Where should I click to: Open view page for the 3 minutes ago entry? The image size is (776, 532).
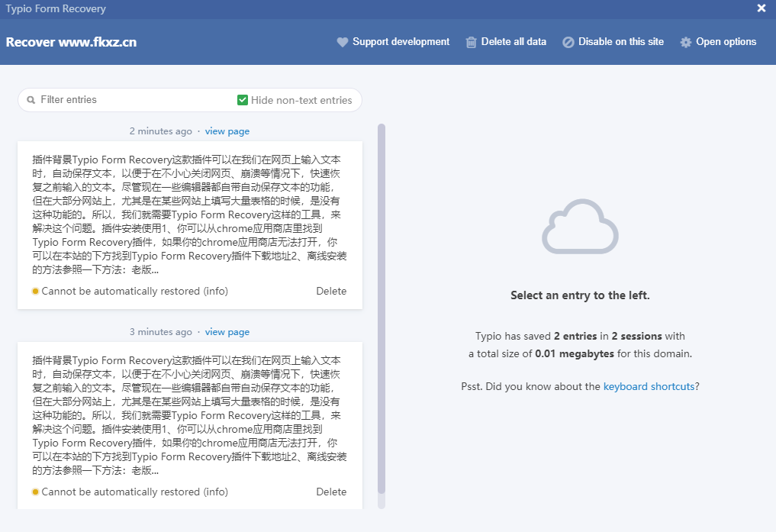(x=227, y=332)
